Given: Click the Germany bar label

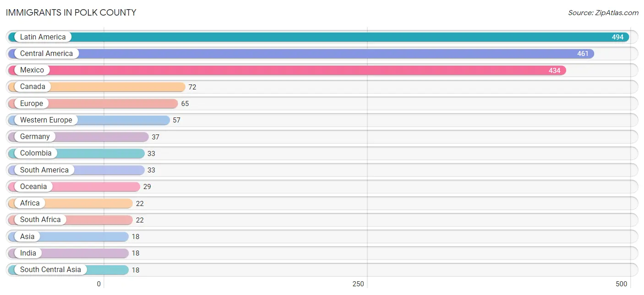Looking at the screenshot, I should point(35,136).
